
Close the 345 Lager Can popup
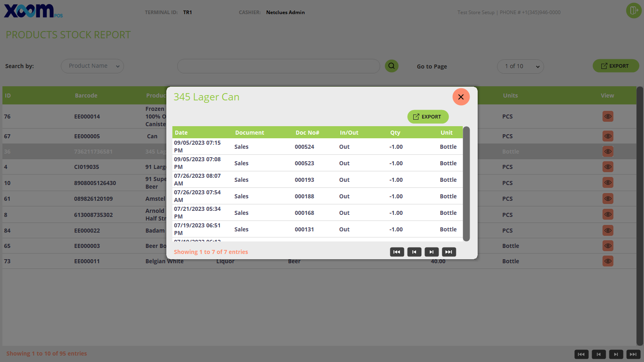[461, 97]
